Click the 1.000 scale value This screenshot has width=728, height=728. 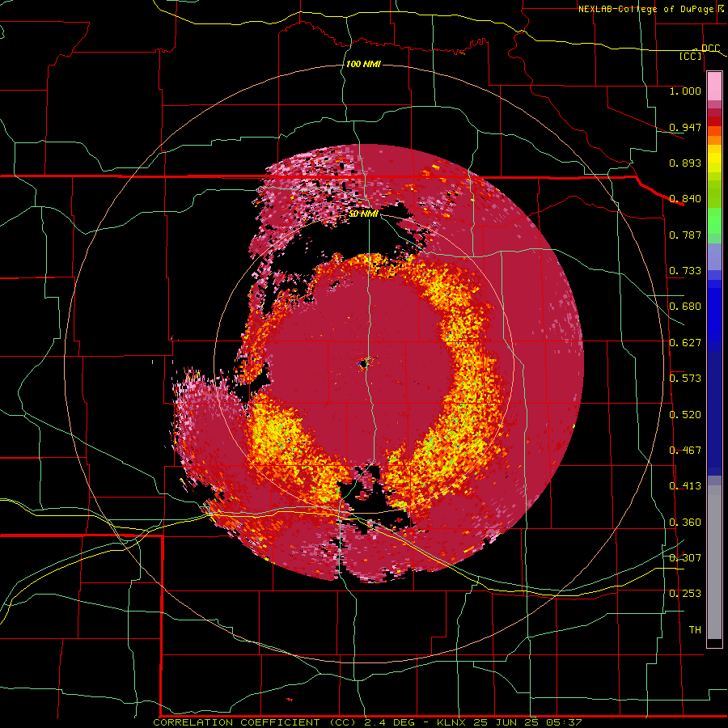point(685,91)
